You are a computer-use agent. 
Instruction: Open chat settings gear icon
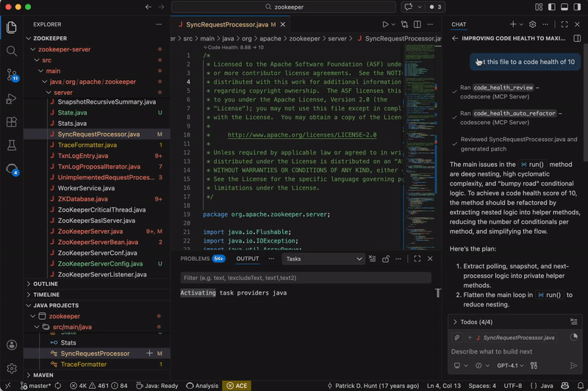pyautogui.click(x=532, y=24)
